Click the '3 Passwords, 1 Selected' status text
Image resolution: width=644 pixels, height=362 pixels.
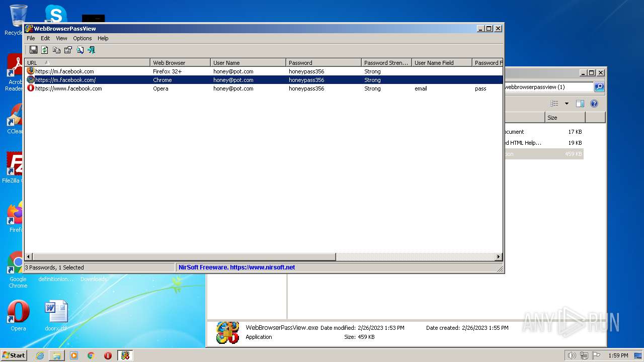pos(54,267)
